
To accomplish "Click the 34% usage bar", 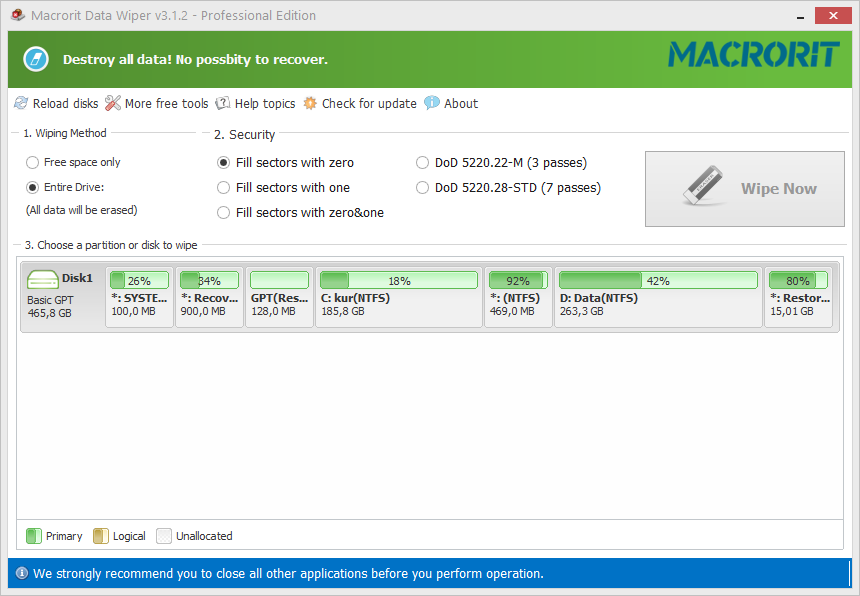I will [x=210, y=280].
